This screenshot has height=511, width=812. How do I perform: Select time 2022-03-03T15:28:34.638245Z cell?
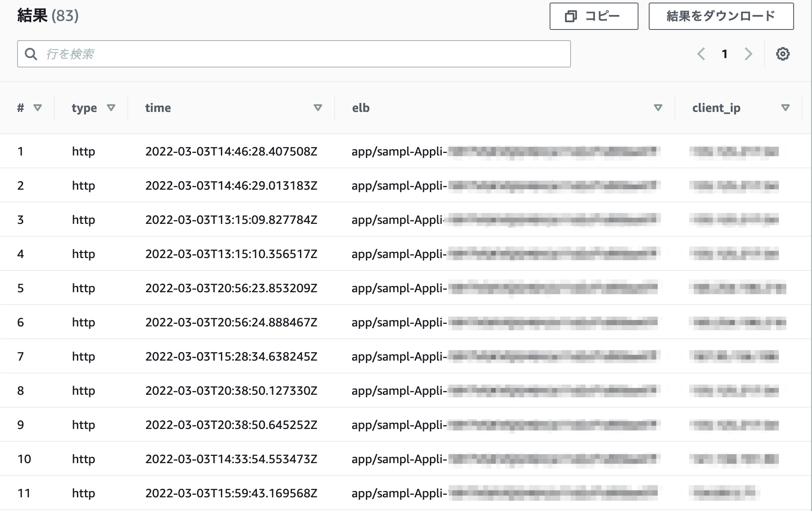click(x=231, y=356)
